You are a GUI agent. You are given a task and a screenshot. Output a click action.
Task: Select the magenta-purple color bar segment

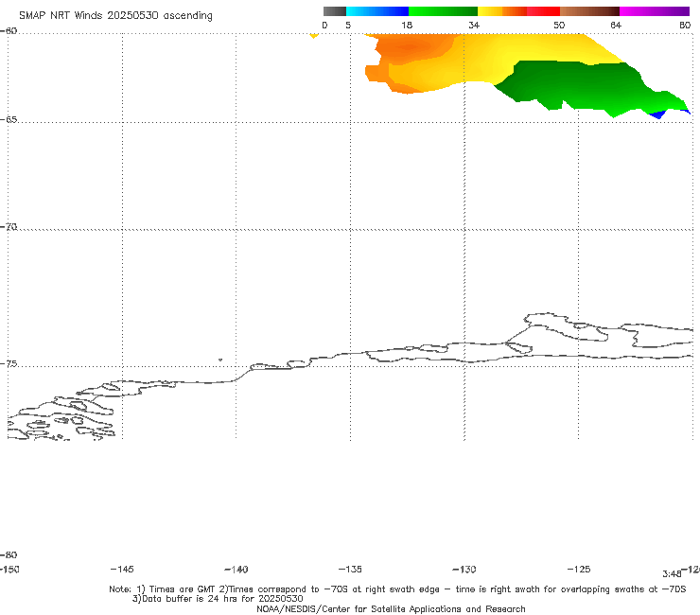coord(655,11)
